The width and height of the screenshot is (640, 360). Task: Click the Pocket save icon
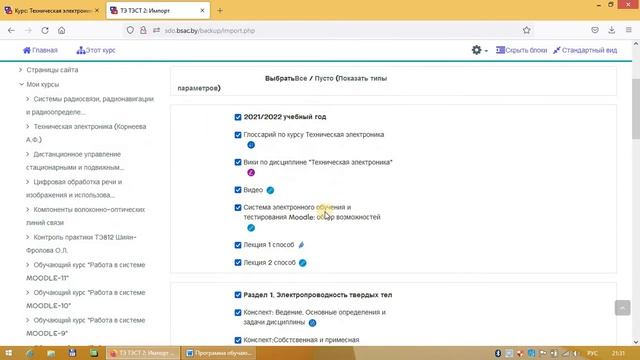point(595,30)
